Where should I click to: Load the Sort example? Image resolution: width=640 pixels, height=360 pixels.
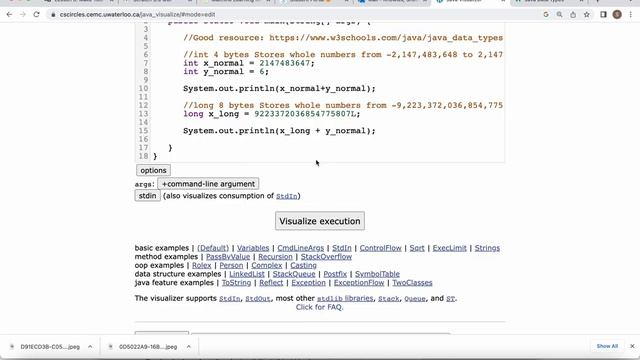(417, 248)
